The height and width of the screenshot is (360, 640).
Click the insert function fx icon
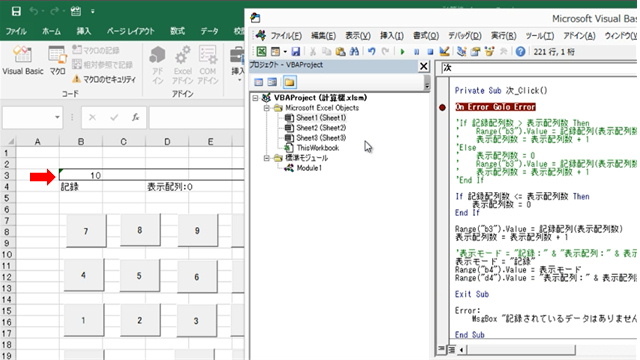click(136, 118)
